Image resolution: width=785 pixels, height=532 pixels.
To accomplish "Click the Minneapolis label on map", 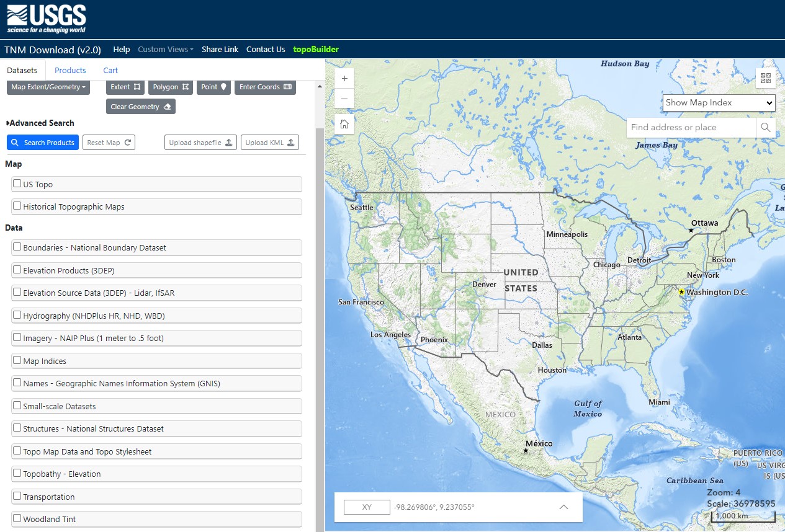I will [567, 234].
